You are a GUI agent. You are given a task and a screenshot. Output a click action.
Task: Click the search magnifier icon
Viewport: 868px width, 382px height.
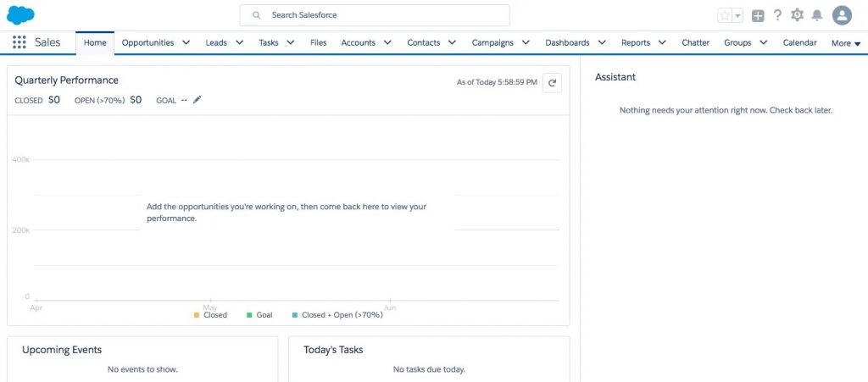256,15
